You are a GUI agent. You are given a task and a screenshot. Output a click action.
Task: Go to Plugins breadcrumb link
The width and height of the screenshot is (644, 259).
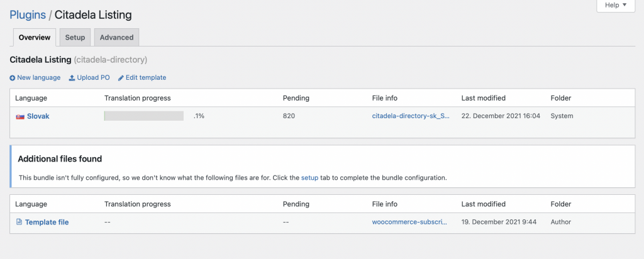[28, 14]
